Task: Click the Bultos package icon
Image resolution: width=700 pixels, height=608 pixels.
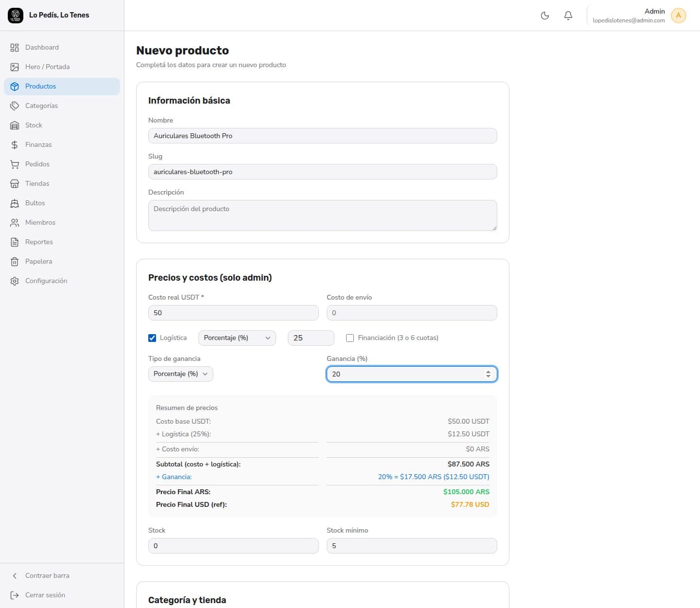Action: point(15,203)
